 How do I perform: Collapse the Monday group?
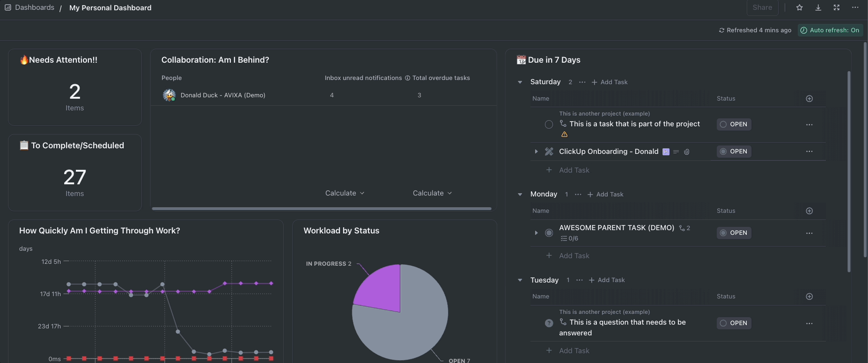click(x=520, y=195)
